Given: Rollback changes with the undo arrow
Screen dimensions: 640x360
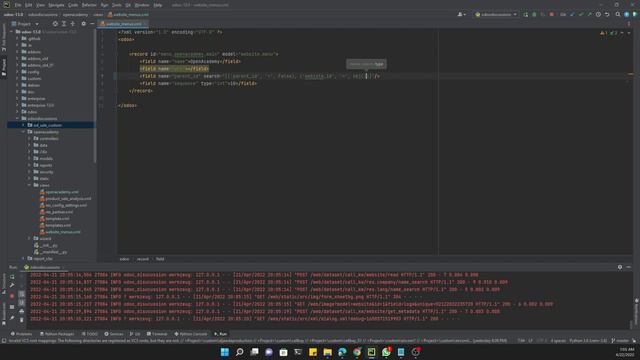Looking at the screenshot, I should tap(607, 14).
